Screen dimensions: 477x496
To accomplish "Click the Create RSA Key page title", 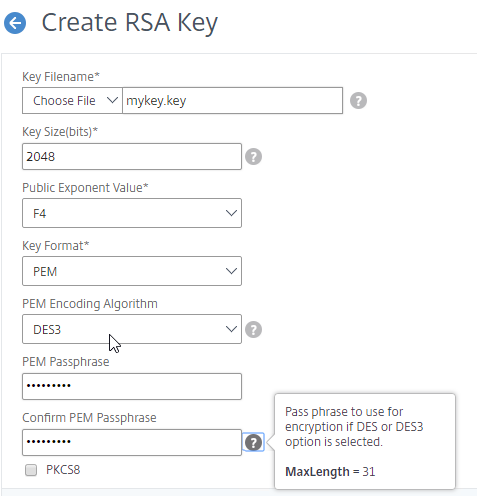I will 129,23.
